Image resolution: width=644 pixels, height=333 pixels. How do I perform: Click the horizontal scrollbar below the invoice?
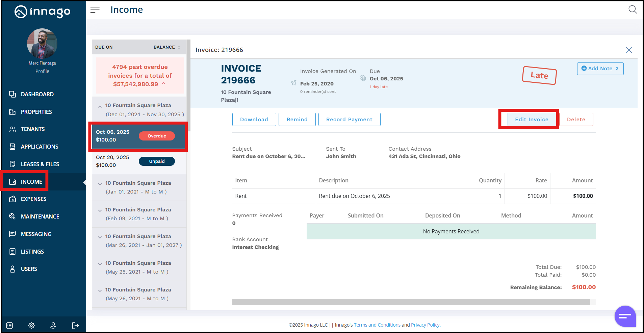pyautogui.click(x=411, y=302)
